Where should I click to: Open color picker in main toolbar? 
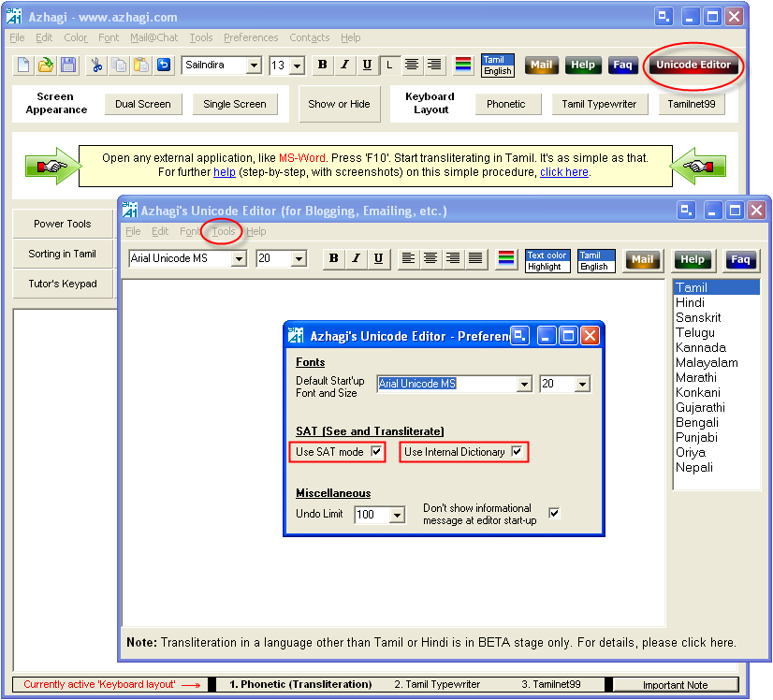coord(463,66)
